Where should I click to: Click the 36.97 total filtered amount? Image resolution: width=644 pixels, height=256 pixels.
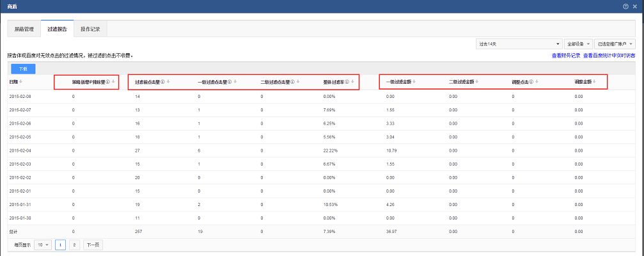coord(391,232)
